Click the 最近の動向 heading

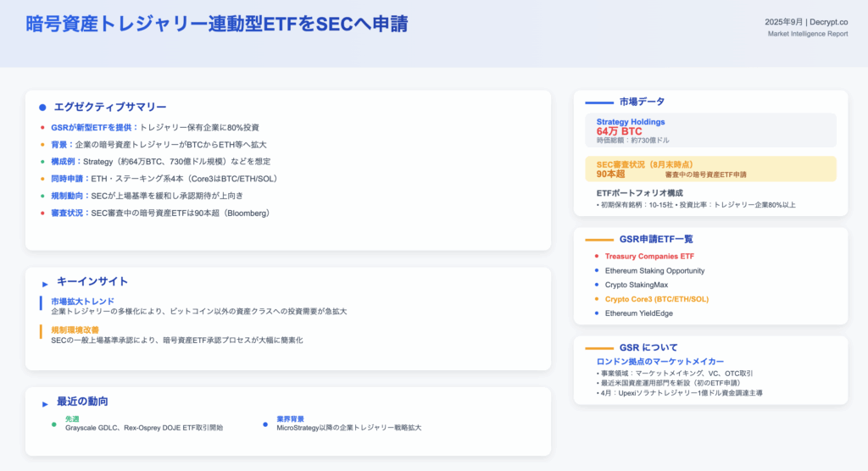click(x=82, y=402)
